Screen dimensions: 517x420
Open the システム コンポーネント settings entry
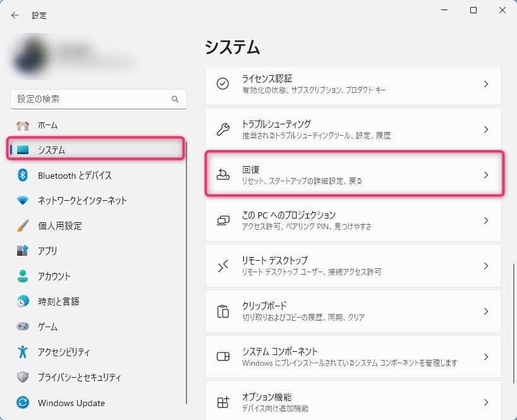pyautogui.click(x=353, y=357)
